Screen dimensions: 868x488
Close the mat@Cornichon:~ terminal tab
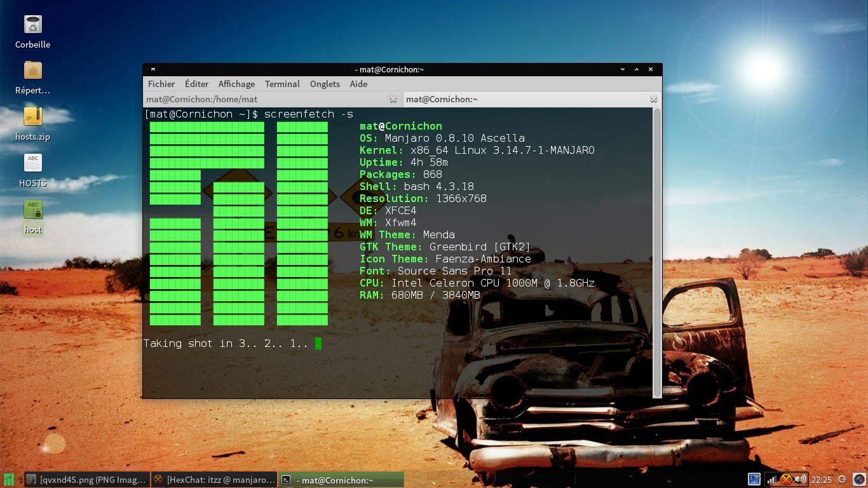(x=653, y=99)
